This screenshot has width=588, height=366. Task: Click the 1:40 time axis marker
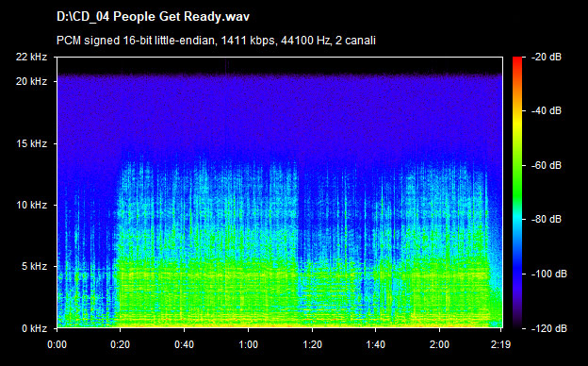tap(376, 344)
